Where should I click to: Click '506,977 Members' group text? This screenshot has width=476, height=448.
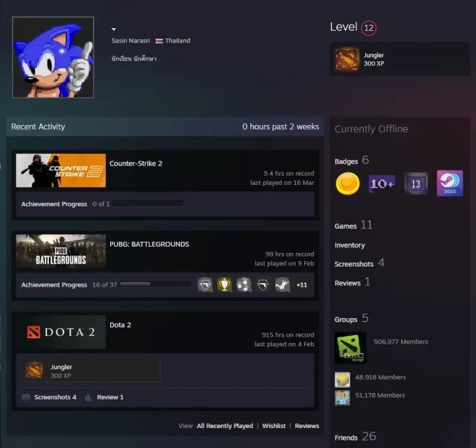[x=401, y=341]
